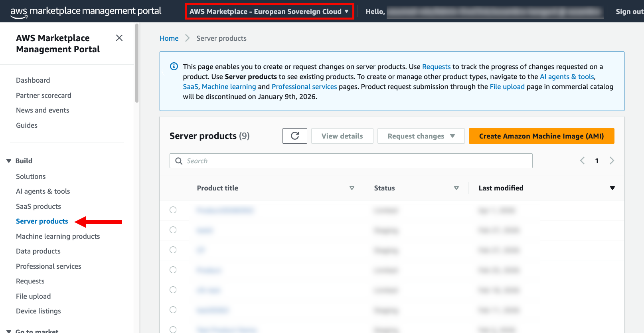Go to AI agents & tools sidebar item
This screenshot has height=333, width=644.
point(43,191)
